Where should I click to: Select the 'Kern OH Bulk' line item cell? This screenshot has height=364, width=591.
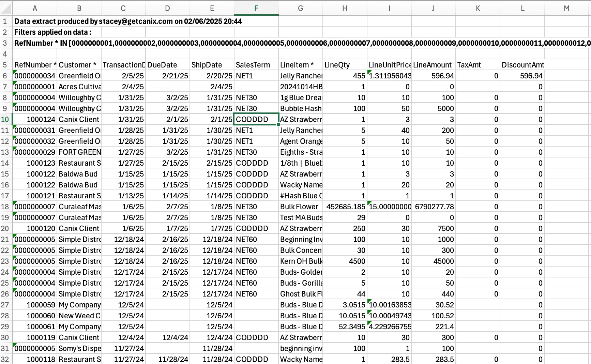click(x=301, y=261)
